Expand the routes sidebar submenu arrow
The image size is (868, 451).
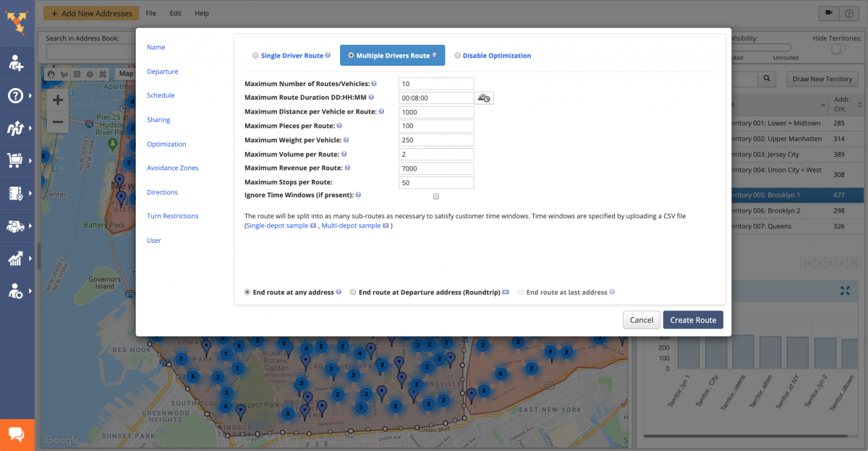click(x=30, y=128)
